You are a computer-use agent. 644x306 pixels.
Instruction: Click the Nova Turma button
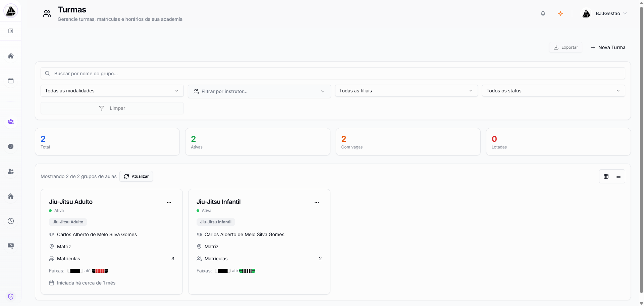click(x=608, y=47)
